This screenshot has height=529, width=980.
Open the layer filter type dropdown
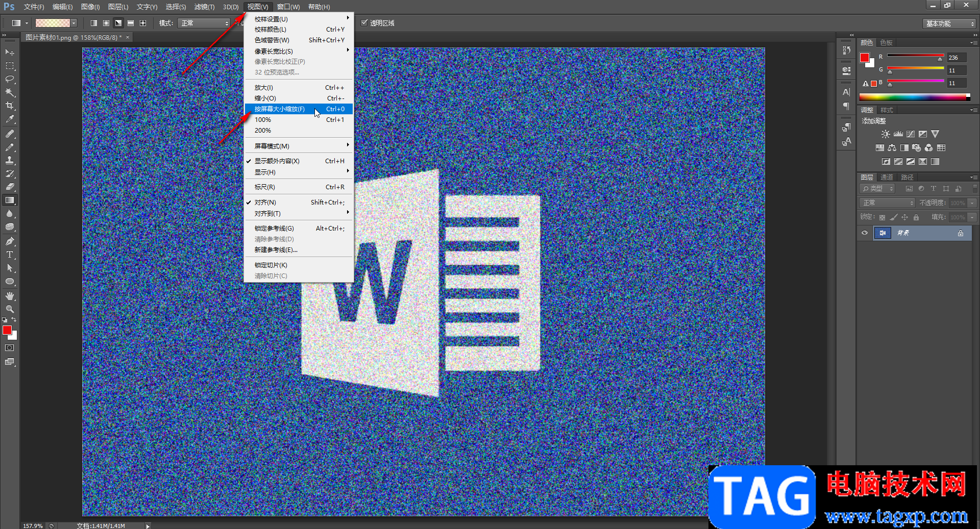[877, 189]
